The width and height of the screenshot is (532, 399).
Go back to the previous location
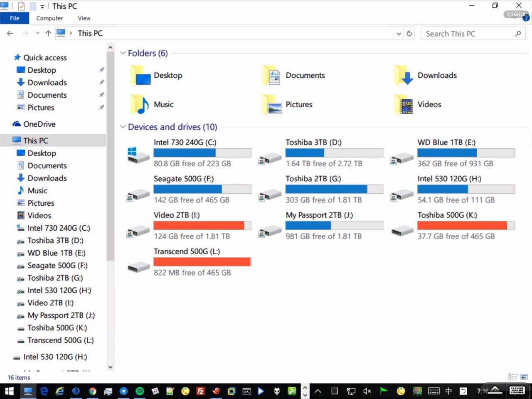pos(10,33)
